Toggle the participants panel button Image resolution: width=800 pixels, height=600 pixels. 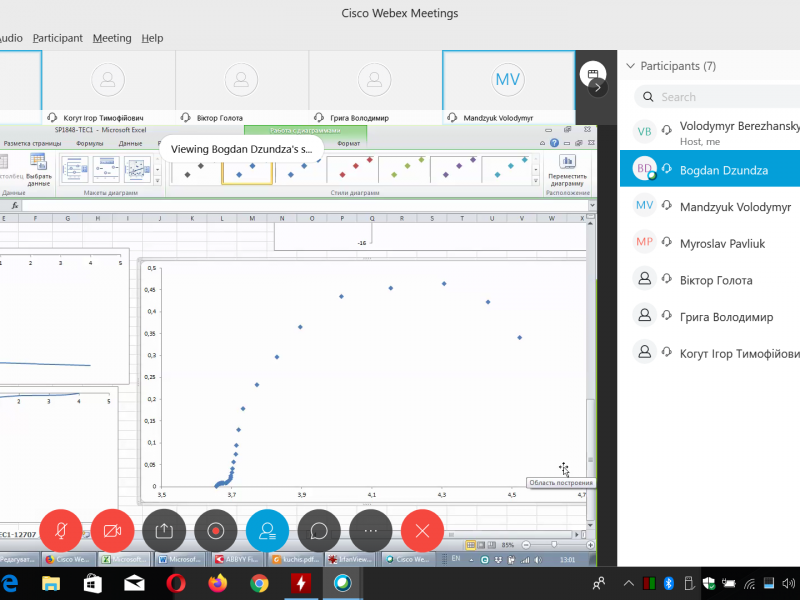(267, 530)
